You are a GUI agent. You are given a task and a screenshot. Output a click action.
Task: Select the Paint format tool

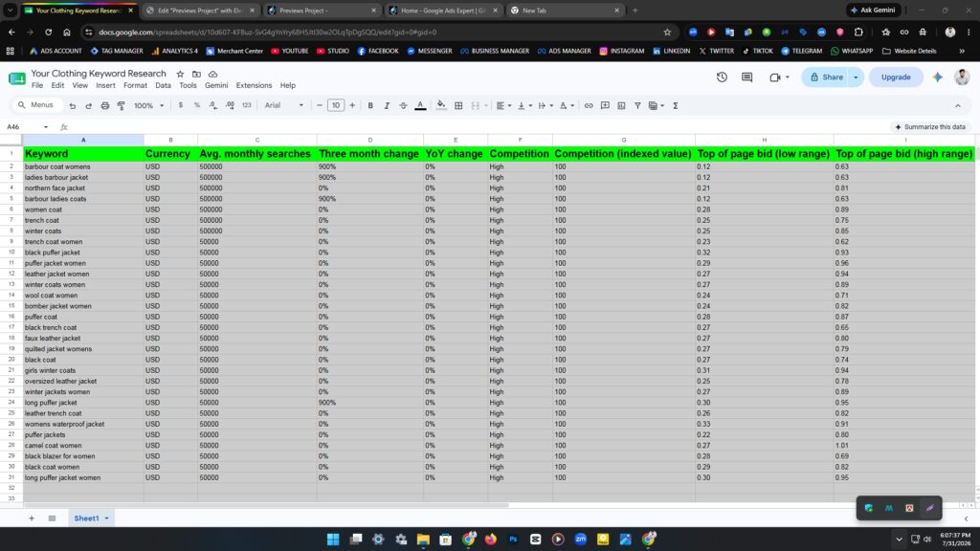[x=122, y=105]
